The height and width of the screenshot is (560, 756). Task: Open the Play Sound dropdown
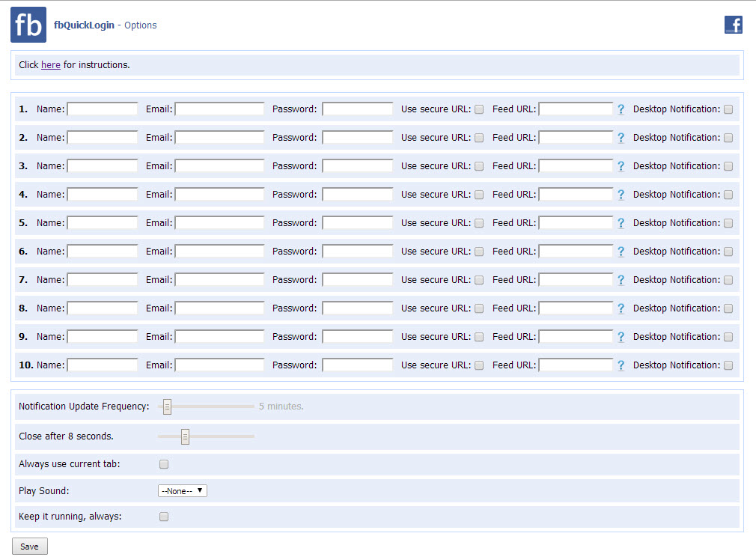(x=182, y=491)
